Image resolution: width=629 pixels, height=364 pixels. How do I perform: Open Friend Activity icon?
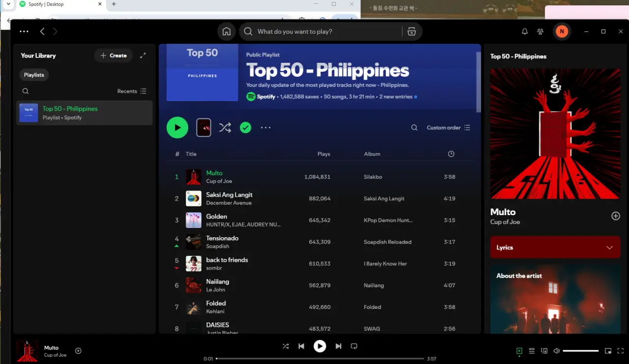coord(541,31)
